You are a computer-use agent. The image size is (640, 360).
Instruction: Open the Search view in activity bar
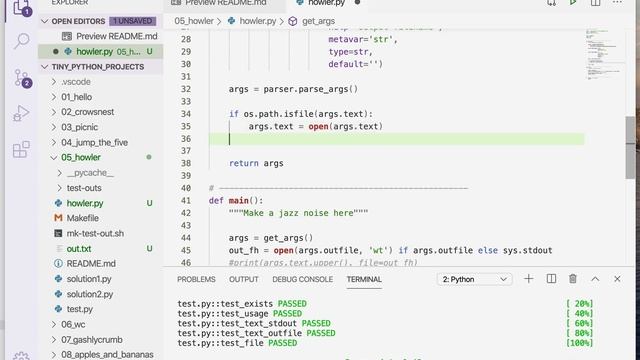click(x=21, y=41)
